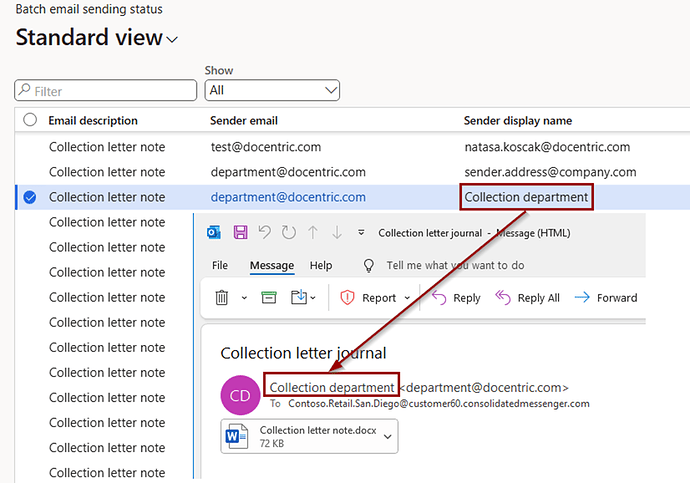Expand the Move dropdown arrow
This screenshot has width=690, height=483.
[x=313, y=298]
